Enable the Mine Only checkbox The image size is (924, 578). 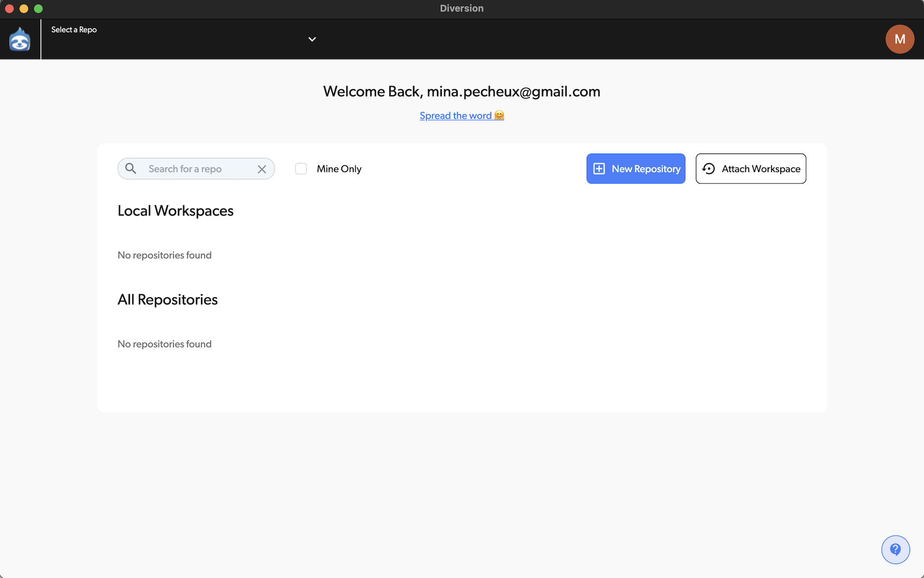[301, 169]
